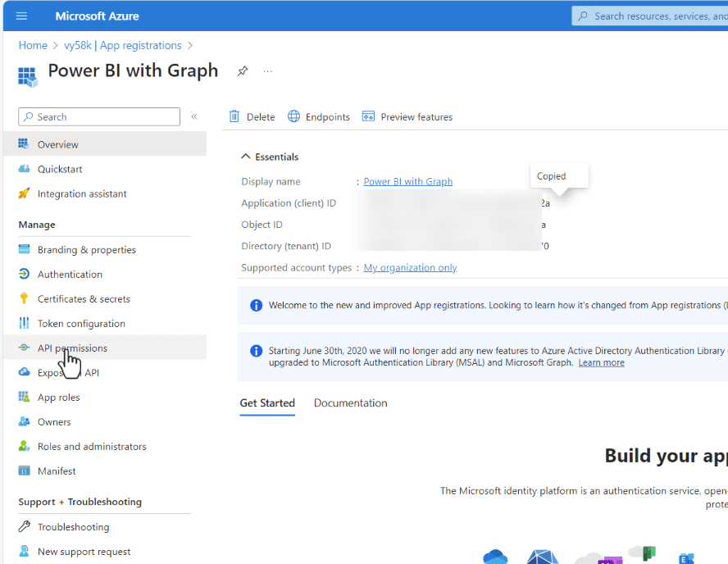Viewport: 728px width, 564px height.
Task: Click the API permissions icon
Action: pyautogui.click(x=24, y=348)
